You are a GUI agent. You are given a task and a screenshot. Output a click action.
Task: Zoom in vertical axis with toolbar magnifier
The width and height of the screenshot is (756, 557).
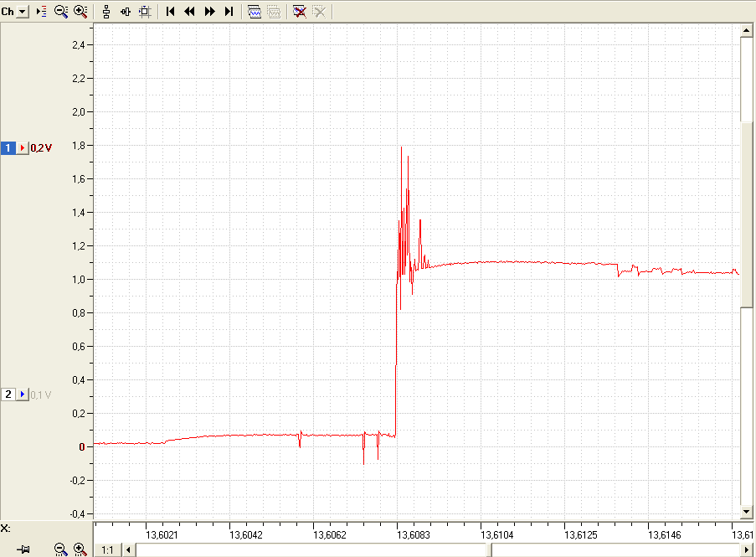pos(80,12)
